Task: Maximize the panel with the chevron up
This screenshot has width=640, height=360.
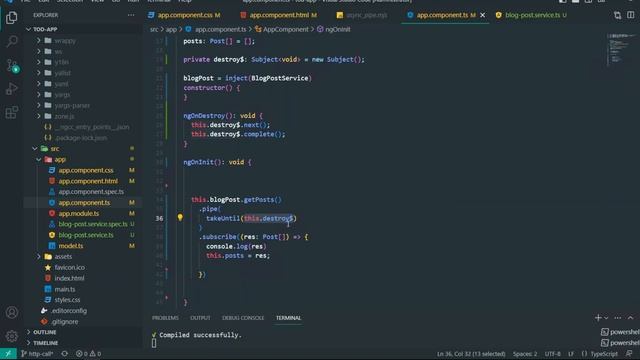Action: coord(631,318)
